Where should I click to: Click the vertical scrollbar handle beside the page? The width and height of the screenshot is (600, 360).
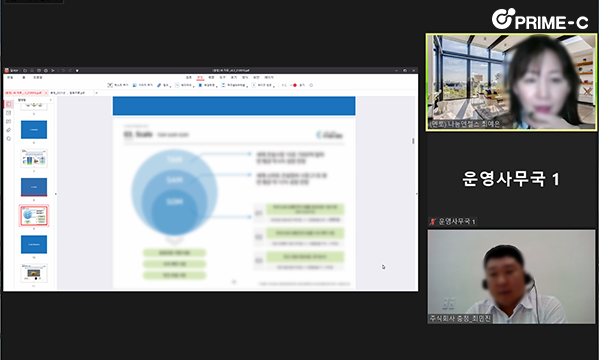point(413,141)
